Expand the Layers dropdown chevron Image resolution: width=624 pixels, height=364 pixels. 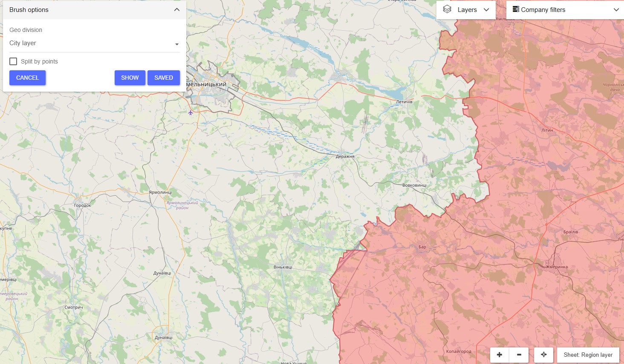tap(486, 10)
